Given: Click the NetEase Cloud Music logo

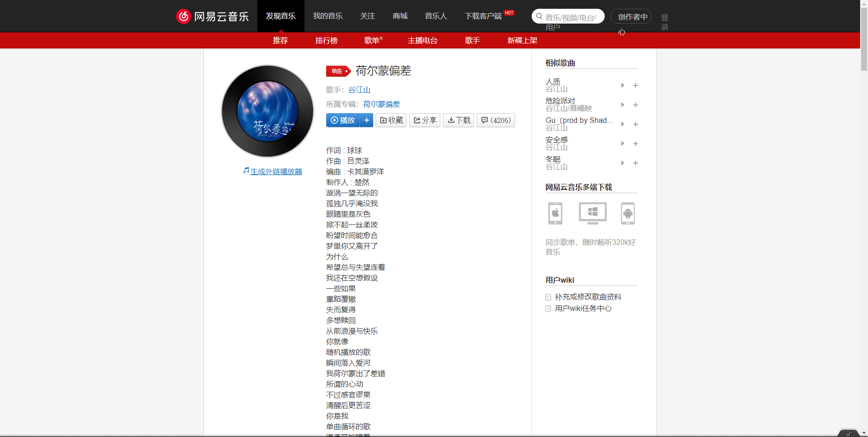Looking at the screenshot, I should (x=212, y=16).
